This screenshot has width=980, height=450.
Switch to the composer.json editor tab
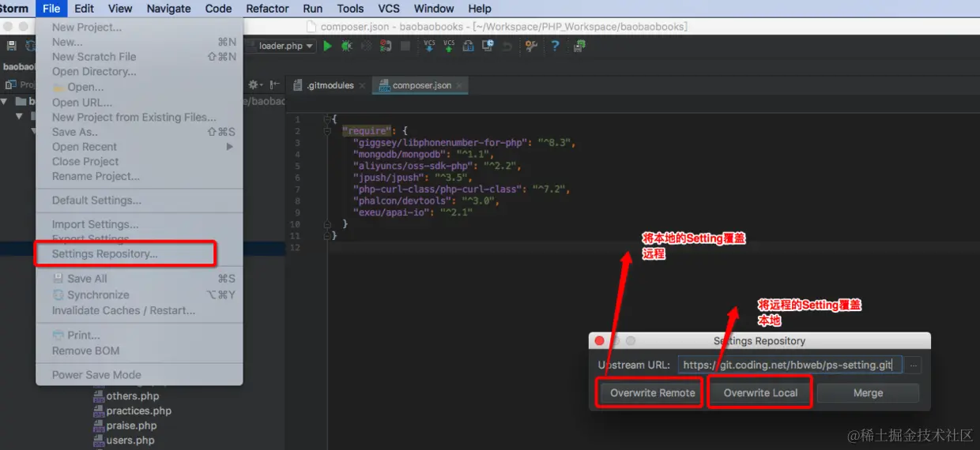click(420, 85)
